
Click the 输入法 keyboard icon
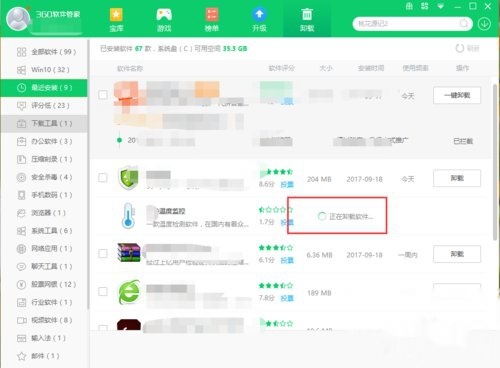pyautogui.click(x=21, y=338)
